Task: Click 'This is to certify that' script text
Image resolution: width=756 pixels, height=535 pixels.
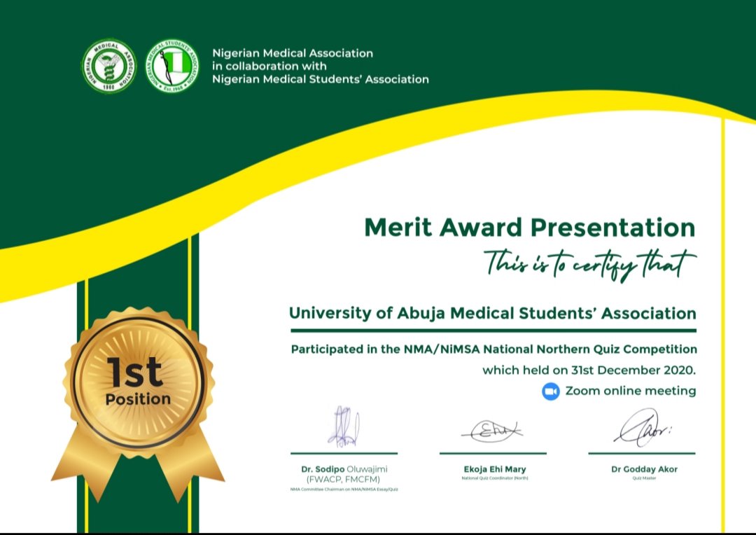Action: (x=590, y=265)
